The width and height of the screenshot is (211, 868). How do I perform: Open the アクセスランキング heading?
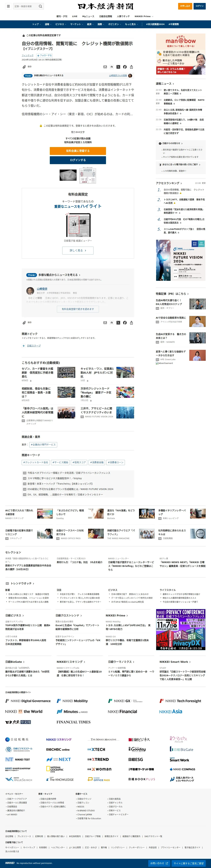pyautogui.click(x=169, y=183)
